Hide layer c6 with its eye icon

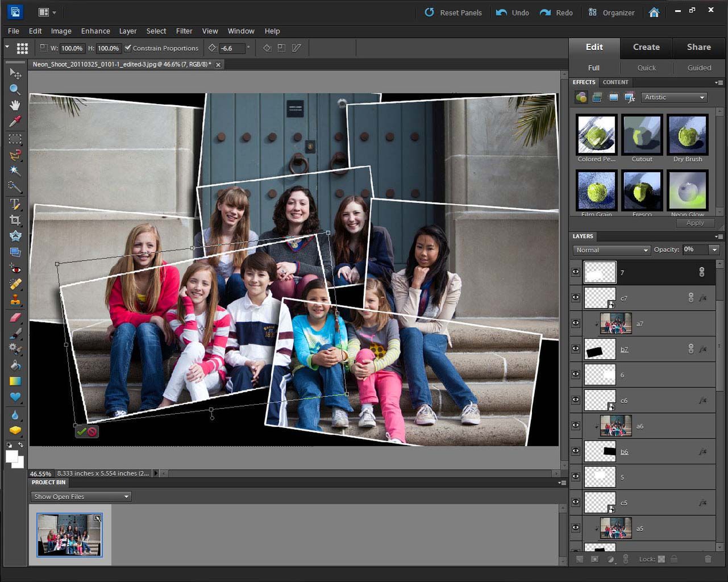576,400
